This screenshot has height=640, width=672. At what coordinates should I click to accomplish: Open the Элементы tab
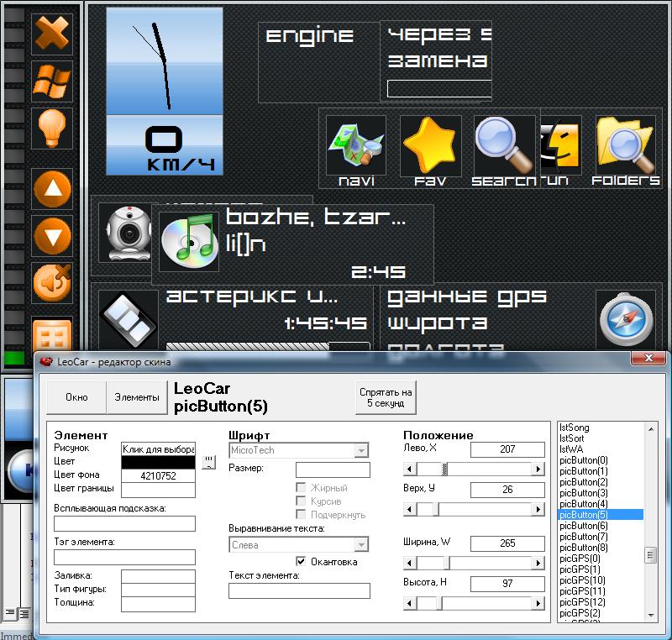[x=136, y=397]
